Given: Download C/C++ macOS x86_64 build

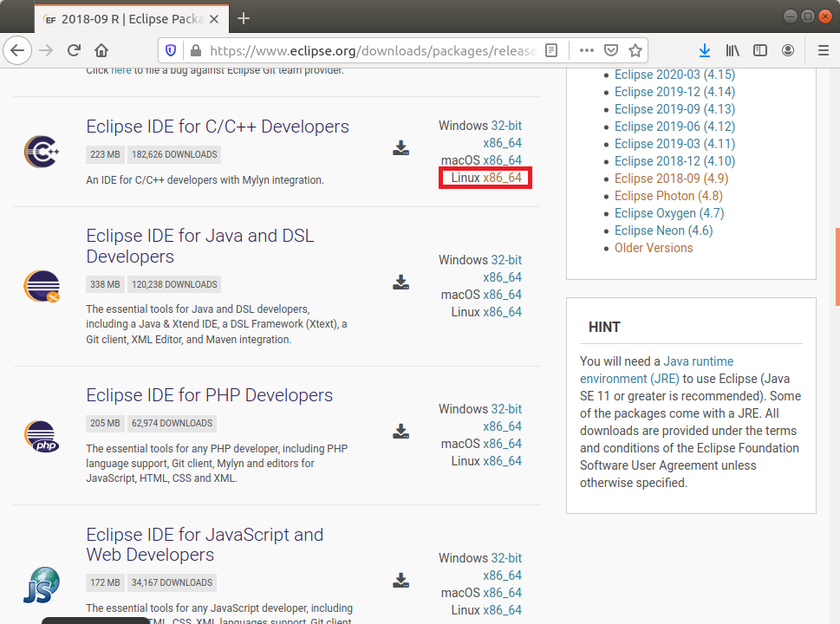Looking at the screenshot, I should [502, 160].
